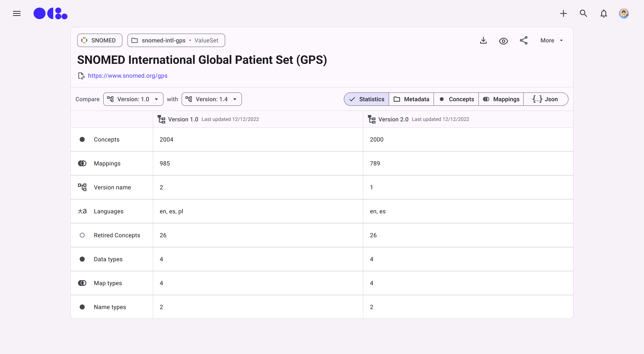Screen dimensions: 644x354
Task: Switch to the Concepts view
Action: pos(456,99)
